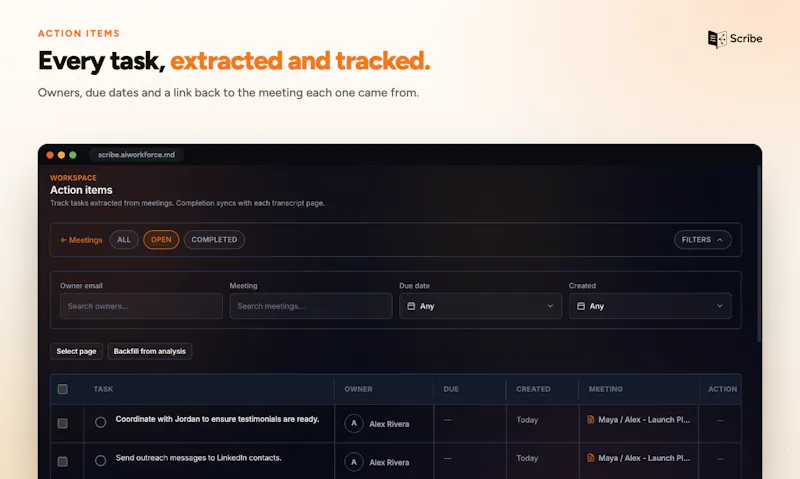Select the COMPLETED filter tab
800x479 pixels.
(x=214, y=240)
